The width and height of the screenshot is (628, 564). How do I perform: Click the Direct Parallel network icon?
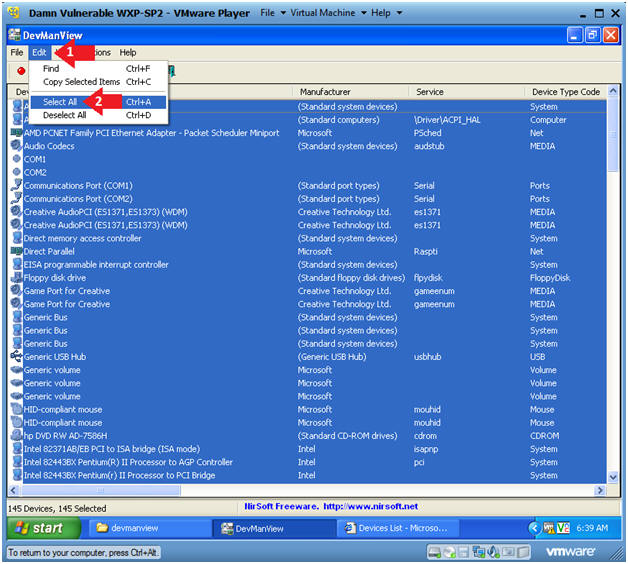tap(16, 251)
